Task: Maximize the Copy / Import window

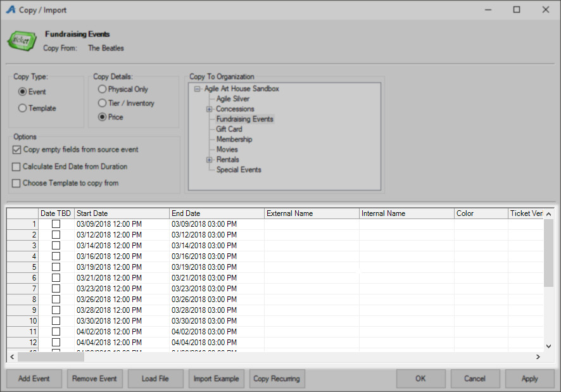Action: point(517,9)
